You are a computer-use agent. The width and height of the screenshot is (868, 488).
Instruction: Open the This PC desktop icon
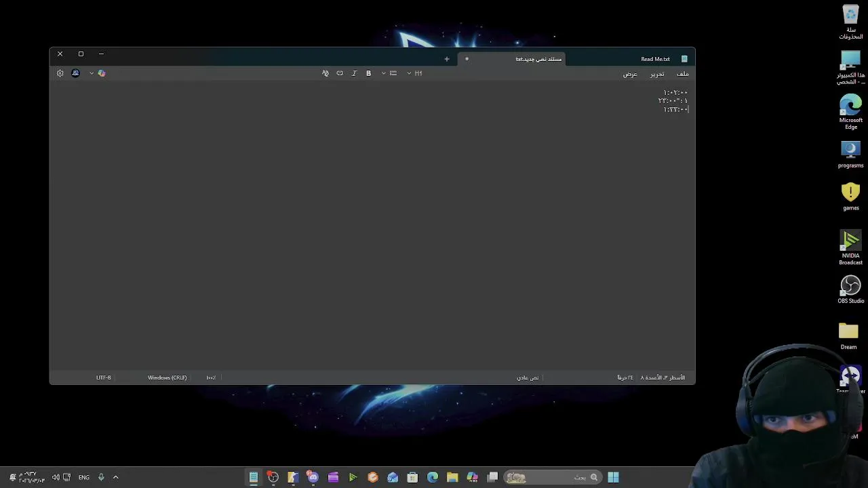coord(851,67)
